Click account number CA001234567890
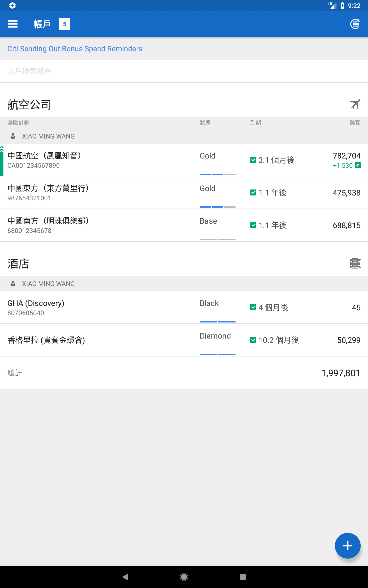Viewport: 368px width, 588px height. (x=34, y=165)
